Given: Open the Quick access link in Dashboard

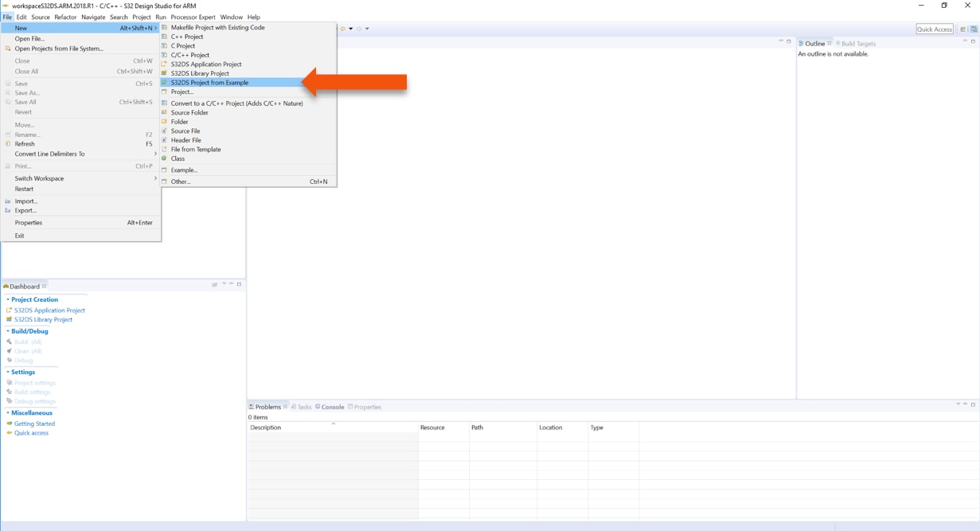Looking at the screenshot, I should tap(31, 433).
